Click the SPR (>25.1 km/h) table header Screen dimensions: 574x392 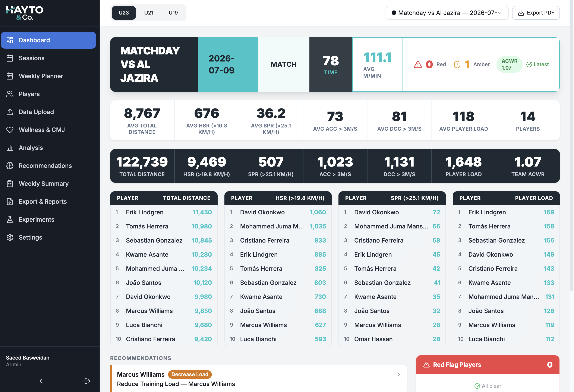[414, 198]
